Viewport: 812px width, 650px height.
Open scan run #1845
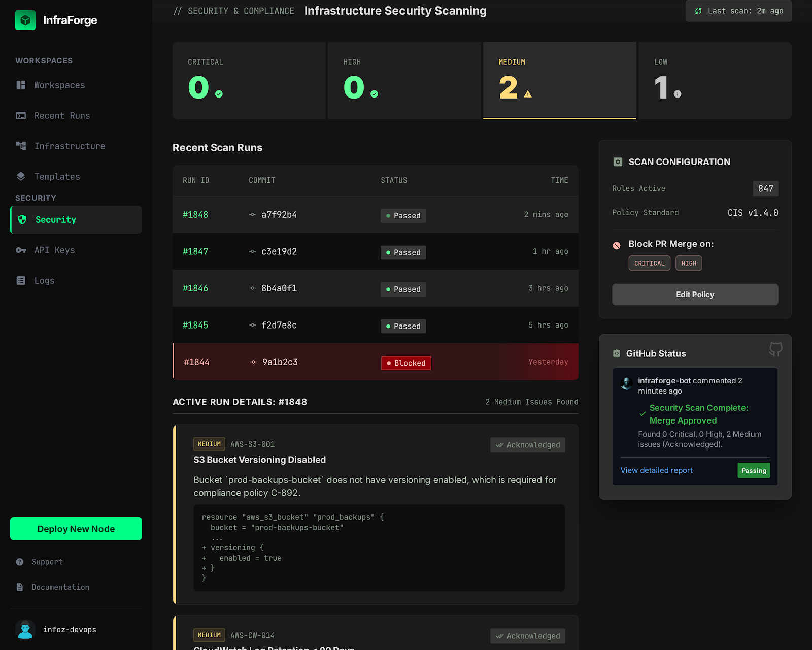[376, 325]
